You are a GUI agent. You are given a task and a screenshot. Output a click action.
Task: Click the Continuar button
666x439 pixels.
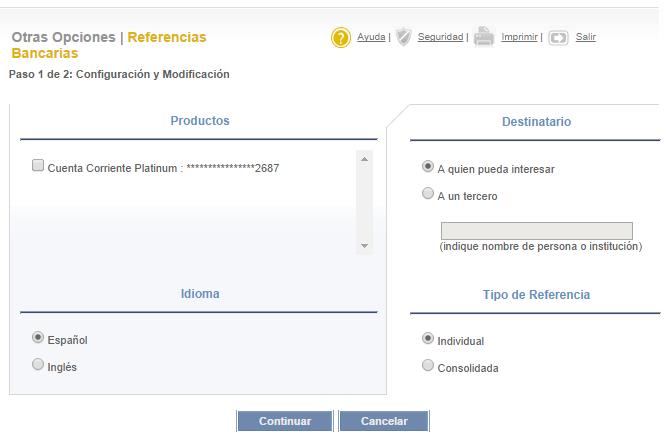coord(285,421)
